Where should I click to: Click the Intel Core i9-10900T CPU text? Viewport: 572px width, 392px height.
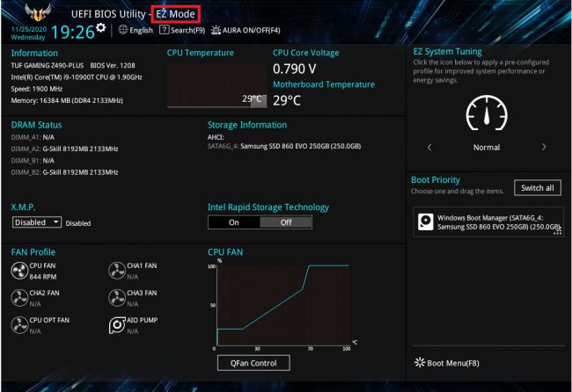tap(77, 77)
